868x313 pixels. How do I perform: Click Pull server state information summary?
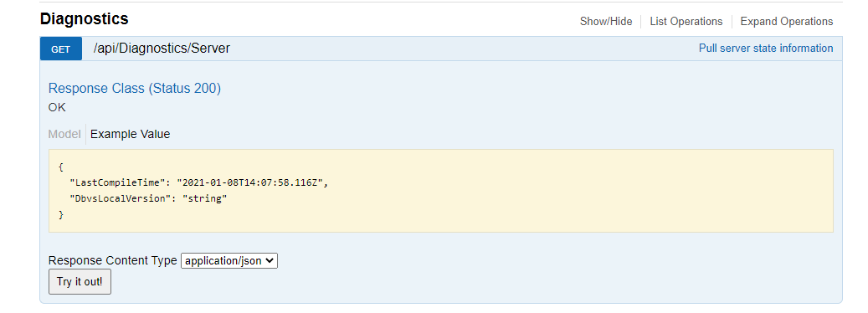coord(766,48)
